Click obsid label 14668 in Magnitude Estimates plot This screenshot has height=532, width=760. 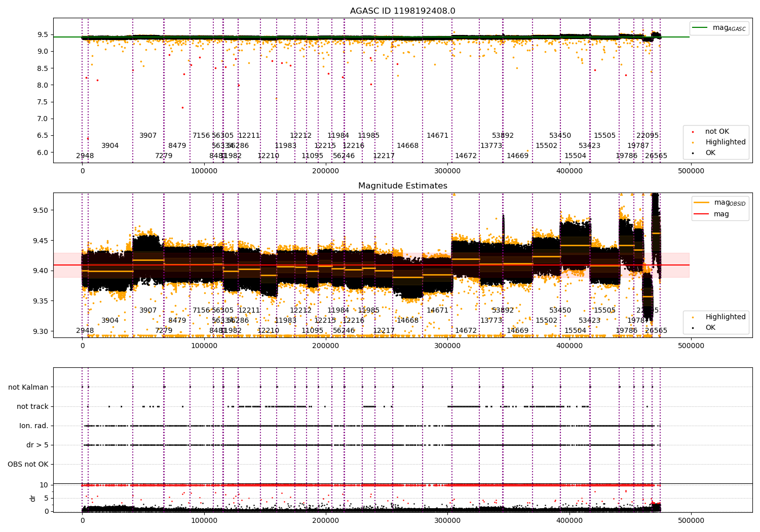(x=408, y=320)
